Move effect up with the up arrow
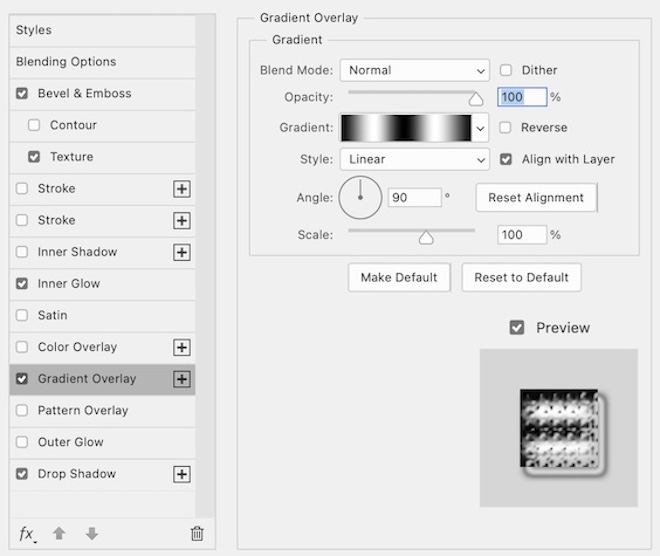Screen dimensions: 660x556 coord(59,534)
